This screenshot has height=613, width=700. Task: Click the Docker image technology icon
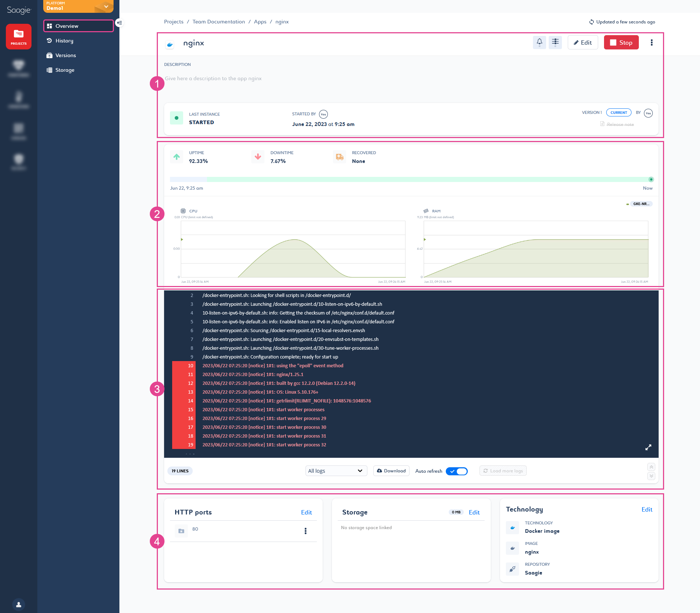click(512, 528)
